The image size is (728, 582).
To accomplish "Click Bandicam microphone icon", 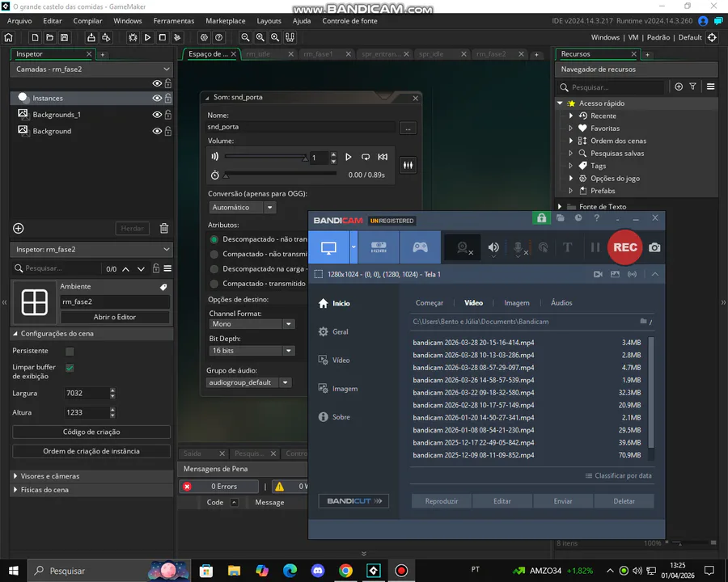I will pyautogui.click(x=518, y=247).
